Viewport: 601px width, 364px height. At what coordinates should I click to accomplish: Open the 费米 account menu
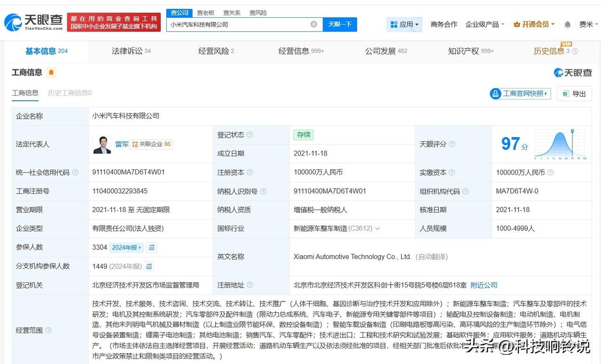coord(589,24)
